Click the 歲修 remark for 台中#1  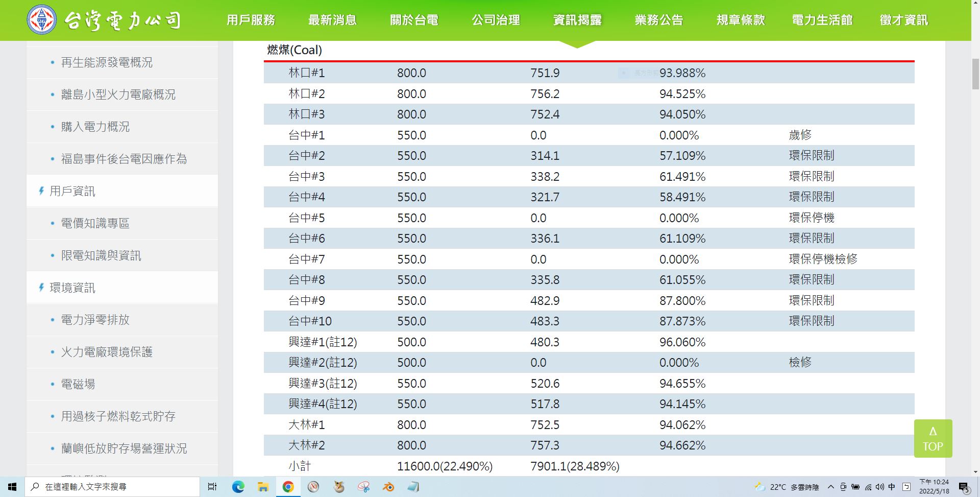click(x=800, y=135)
